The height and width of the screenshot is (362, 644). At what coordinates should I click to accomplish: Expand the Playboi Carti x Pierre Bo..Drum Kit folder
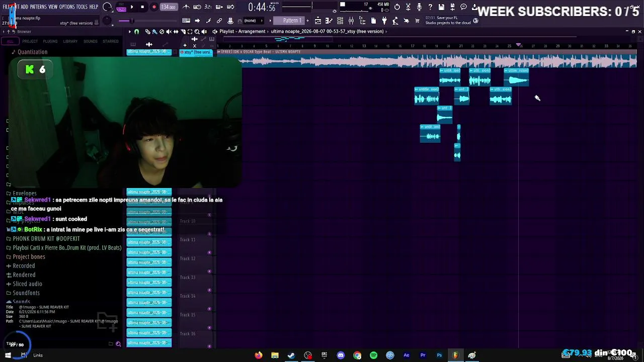click(64, 248)
